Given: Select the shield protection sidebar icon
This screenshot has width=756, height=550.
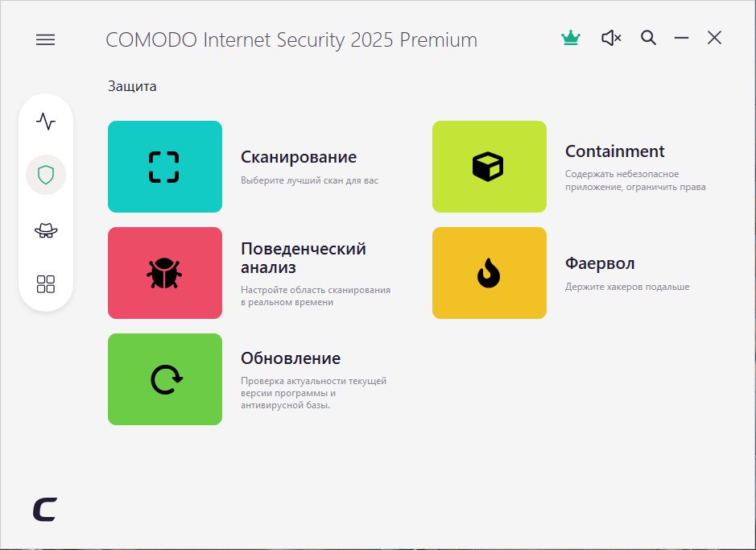Looking at the screenshot, I should 46,175.
